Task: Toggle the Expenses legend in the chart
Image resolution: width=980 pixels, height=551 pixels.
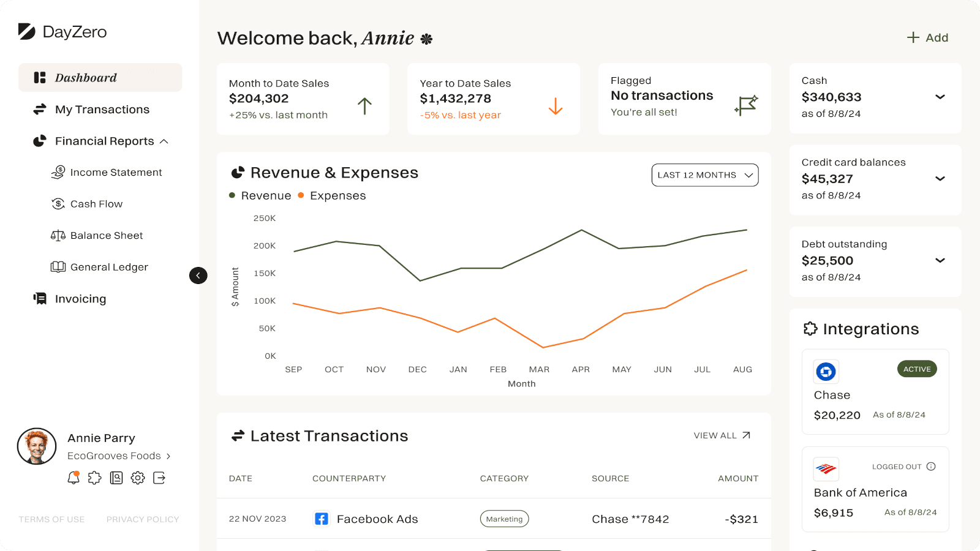Action: pos(331,195)
